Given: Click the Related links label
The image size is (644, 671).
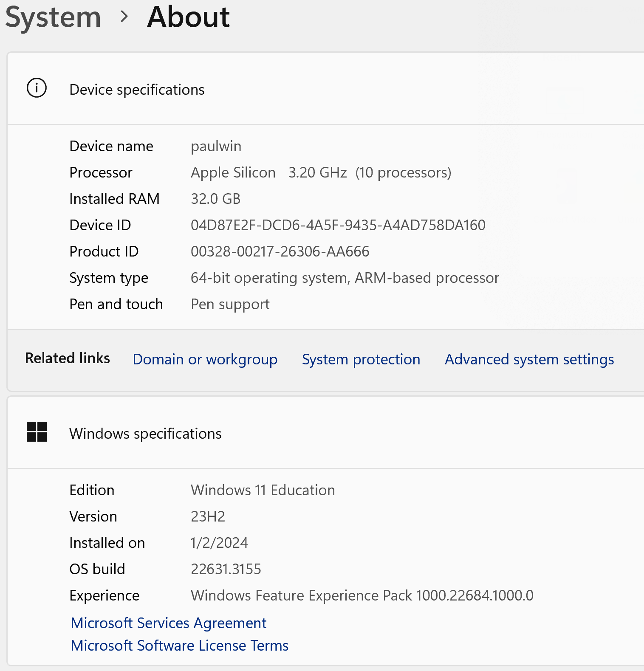Looking at the screenshot, I should (68, 358).
